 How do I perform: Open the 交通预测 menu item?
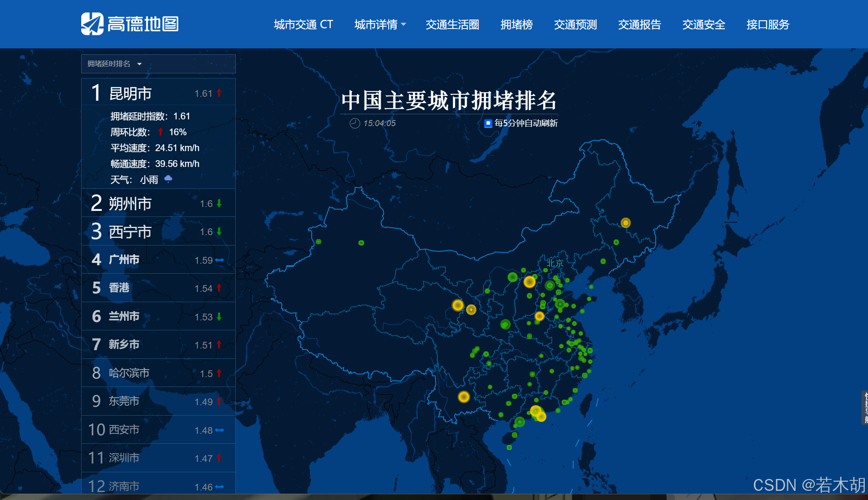coord(575,25)
